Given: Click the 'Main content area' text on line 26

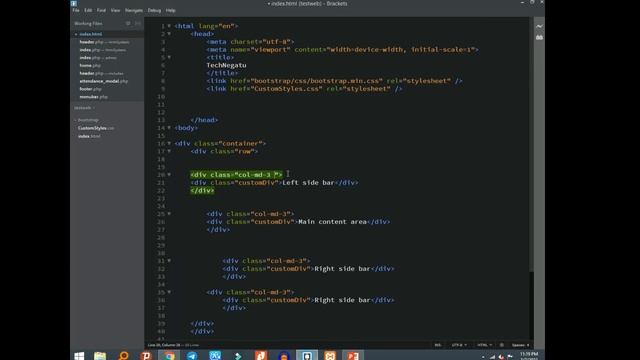Looking at the screenshot, I should click(333, 222).
